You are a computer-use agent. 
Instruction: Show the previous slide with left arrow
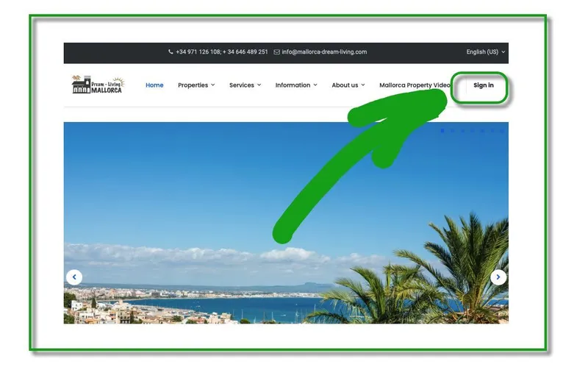74,277
